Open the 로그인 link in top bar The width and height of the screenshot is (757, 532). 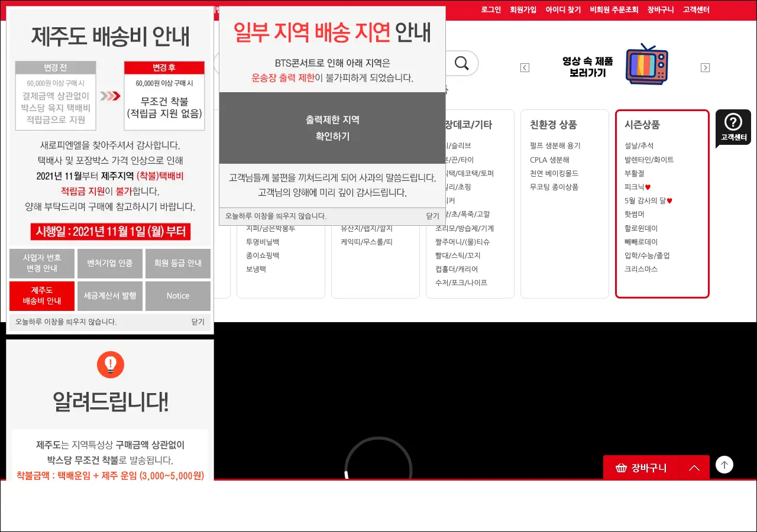[491, 9]
